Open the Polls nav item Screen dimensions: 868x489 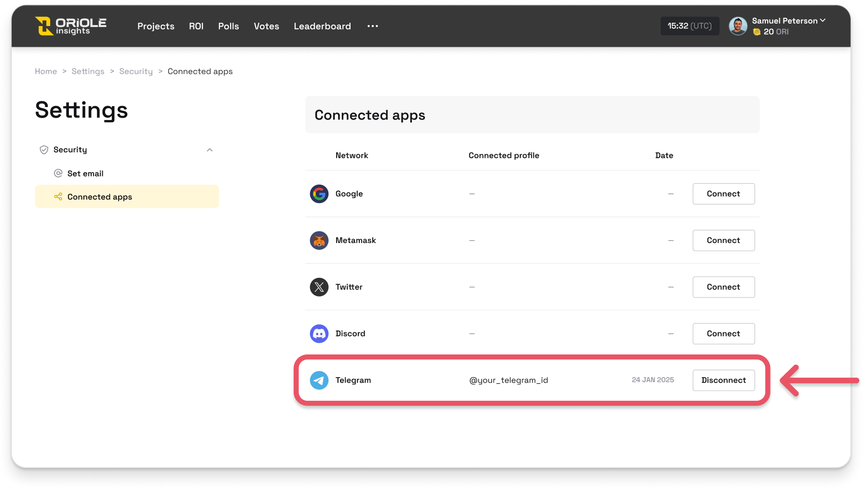(229, 26)
